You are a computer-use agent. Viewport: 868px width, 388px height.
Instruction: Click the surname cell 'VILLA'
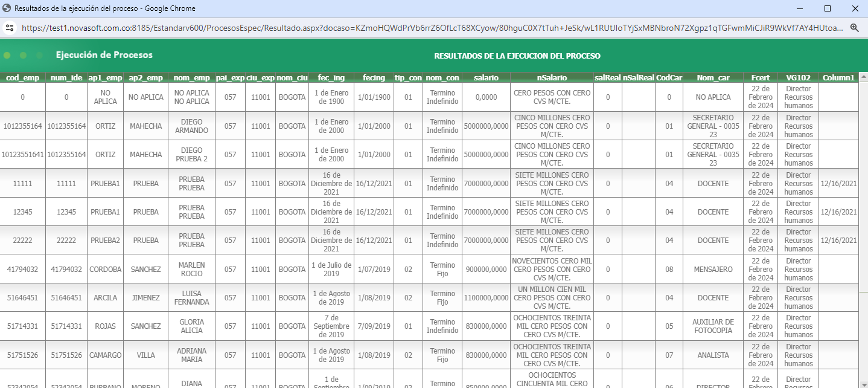[x=146, y=355]
